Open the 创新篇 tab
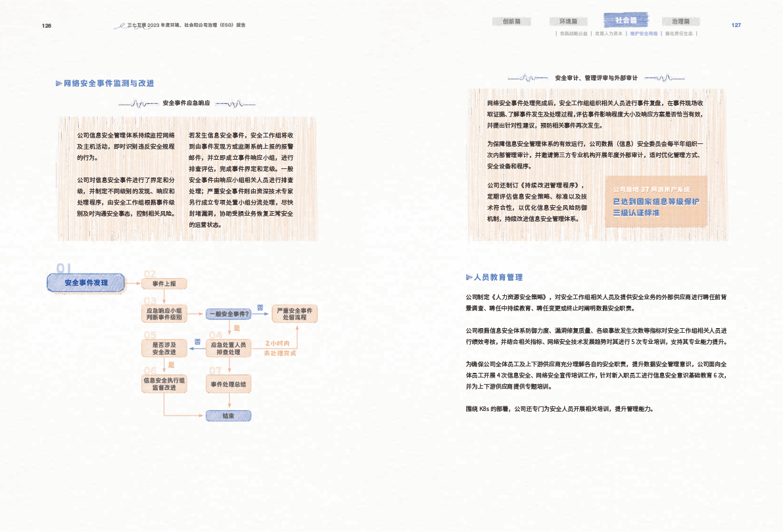 pyautogui.click(x=511, y=21)
